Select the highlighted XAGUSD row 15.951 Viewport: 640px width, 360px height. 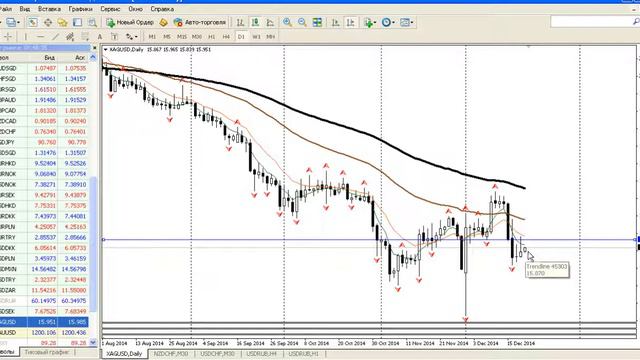44,322
